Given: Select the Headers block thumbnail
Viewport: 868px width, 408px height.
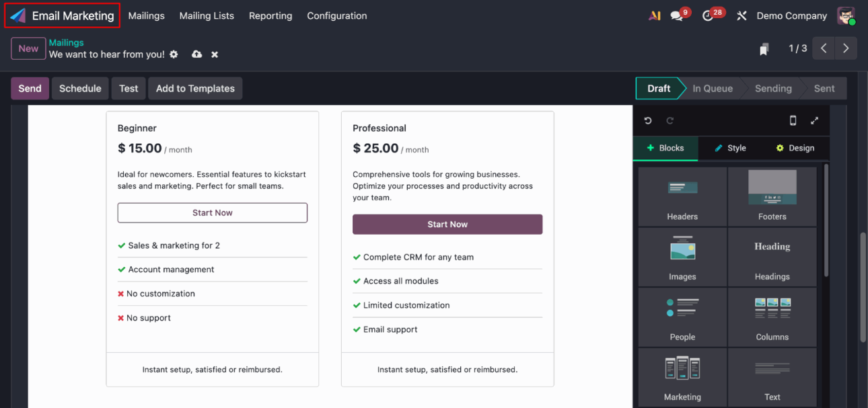Looking at the screenshot, I should [x=682, y=196].
